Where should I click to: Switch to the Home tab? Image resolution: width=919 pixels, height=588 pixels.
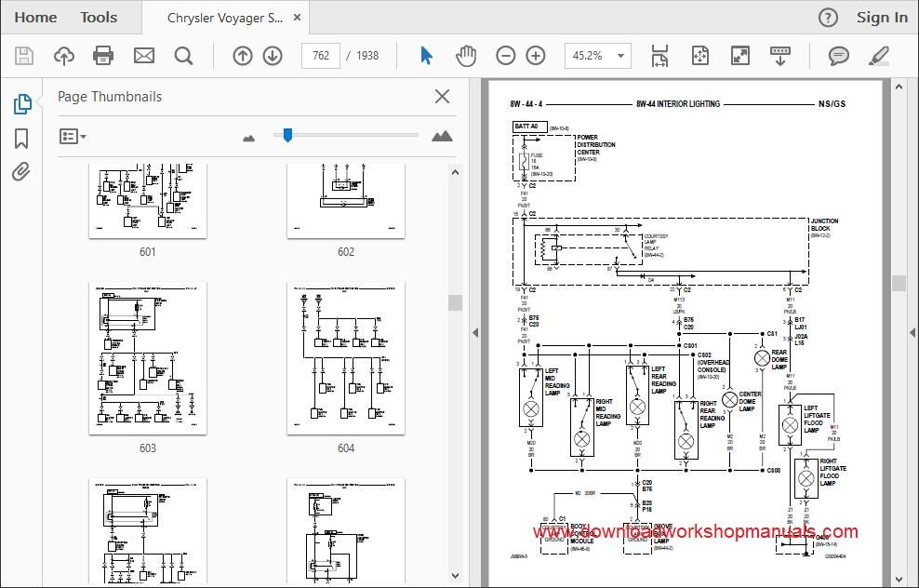(x=35, y=18)
